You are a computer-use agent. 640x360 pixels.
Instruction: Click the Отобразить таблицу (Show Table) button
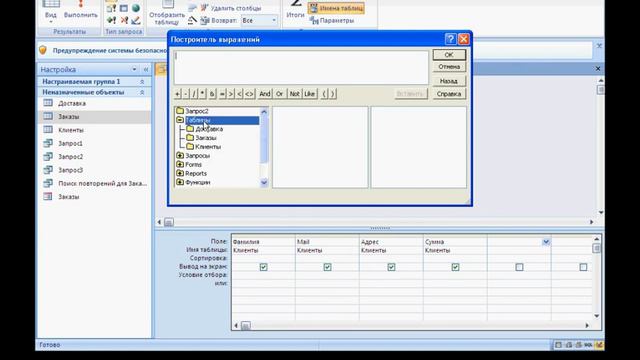(x=167, y=13)
